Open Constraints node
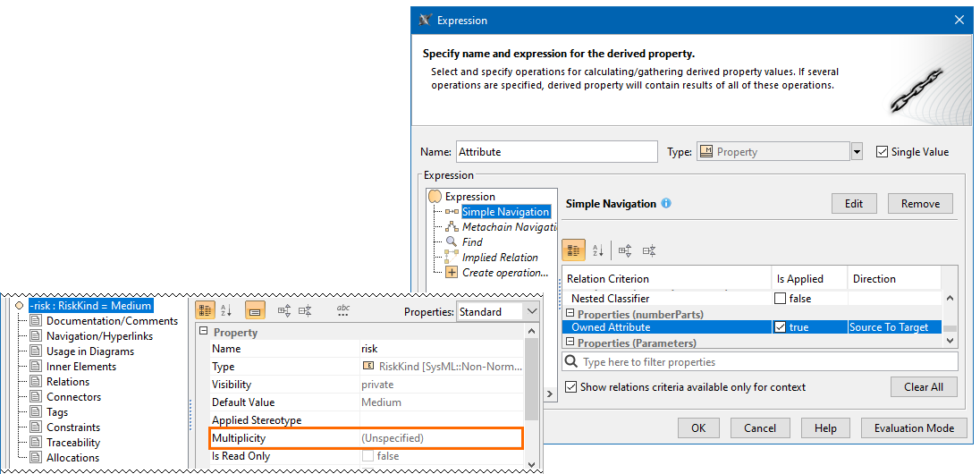Viewport: 980px width, 474px height. tap(73, 427)
